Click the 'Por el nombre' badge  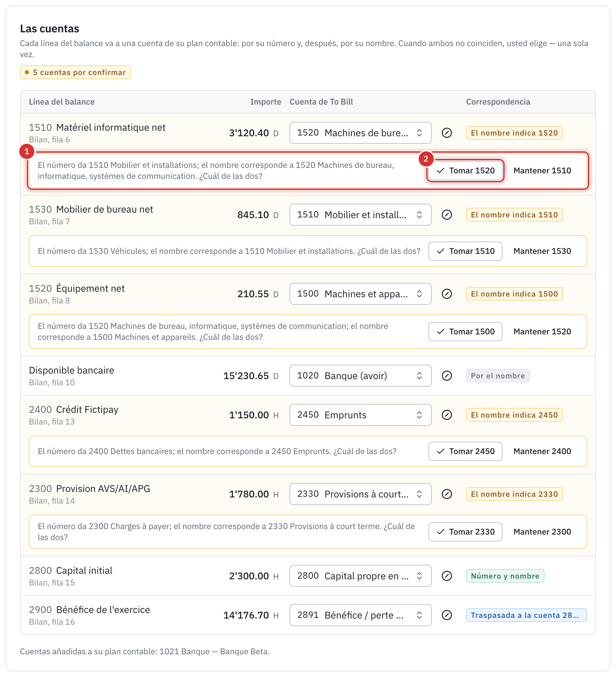[x=498, y=376]
